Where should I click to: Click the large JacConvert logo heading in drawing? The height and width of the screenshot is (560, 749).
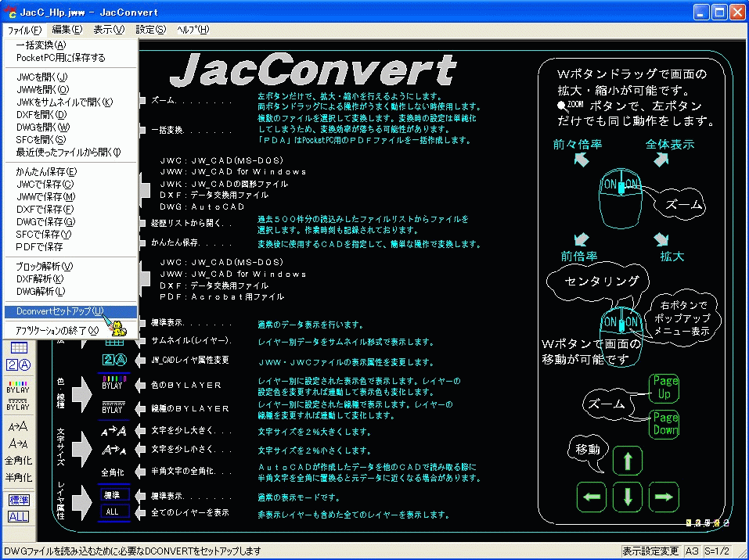313,70
